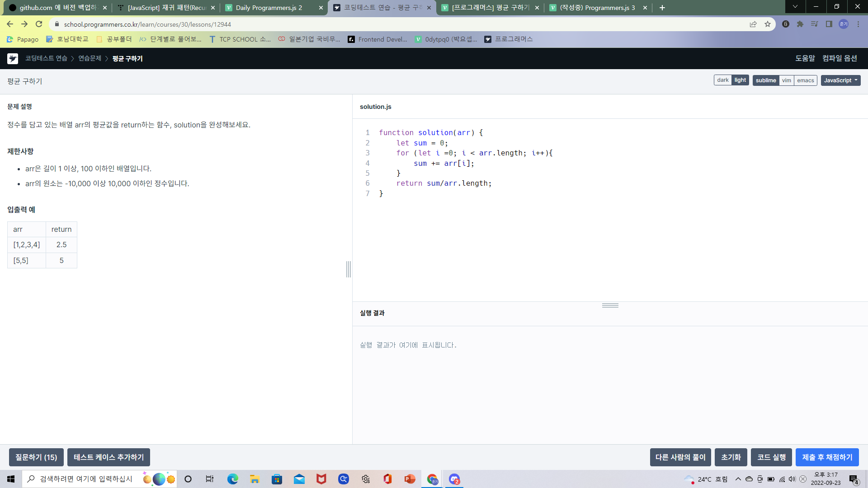Click the Cortana circle icon
The width and height of the screenshot is (868, 488).
coord(188,479)
